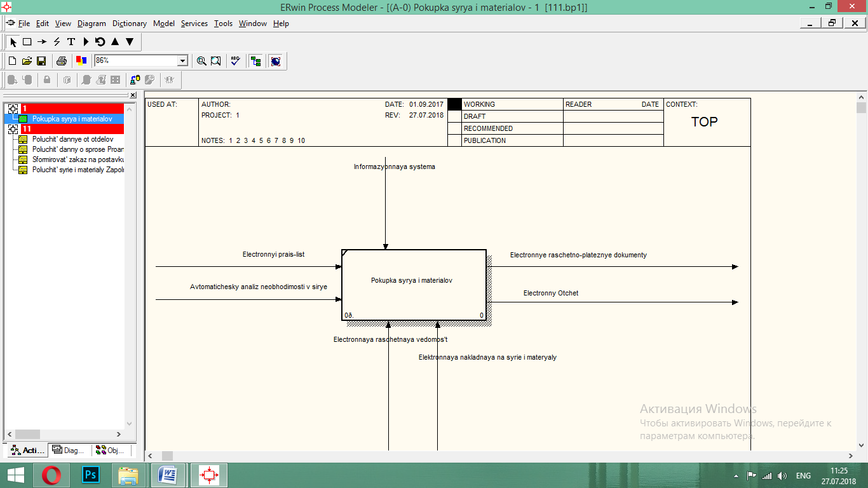868x488 pixels.
Task: Go to parent diagram up triangle
Action: click(x=115, y=42)
